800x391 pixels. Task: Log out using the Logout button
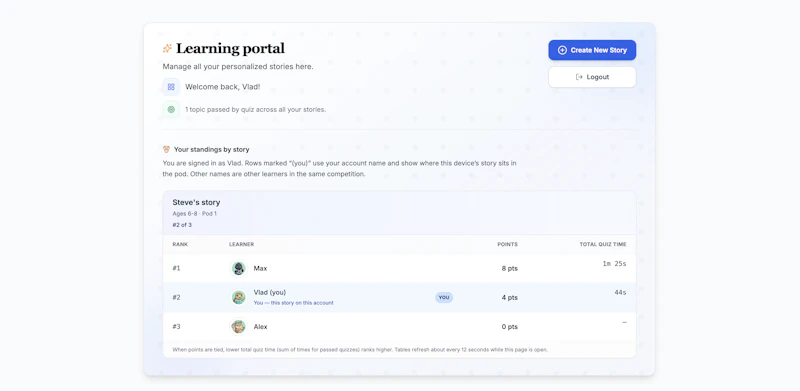592,77
